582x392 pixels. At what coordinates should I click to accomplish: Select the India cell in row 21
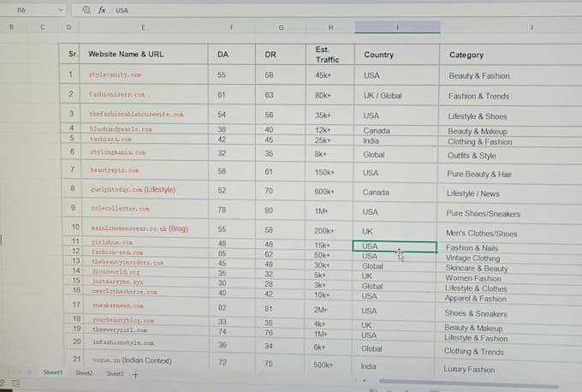393,366
